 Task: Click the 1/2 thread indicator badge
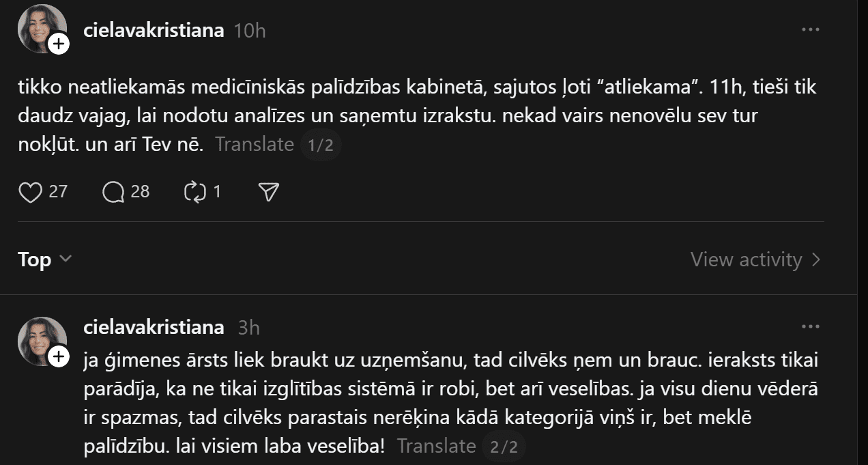321,145
